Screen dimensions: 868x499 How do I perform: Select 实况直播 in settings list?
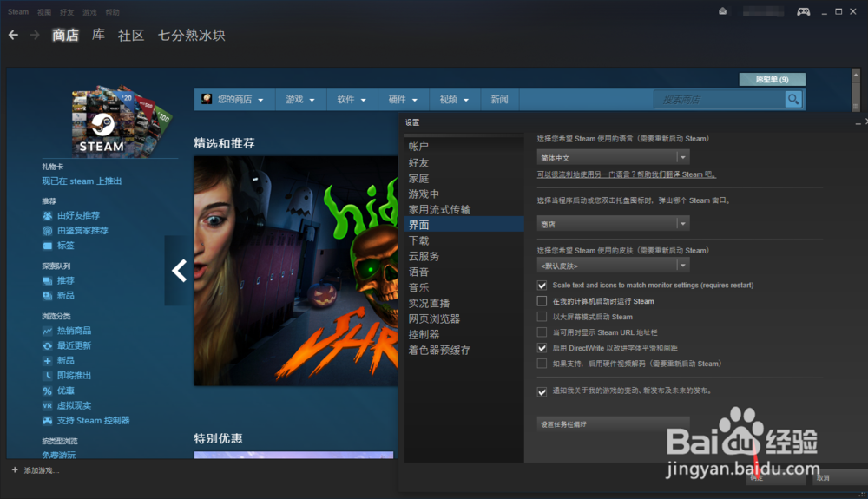[x=464, y=303]
